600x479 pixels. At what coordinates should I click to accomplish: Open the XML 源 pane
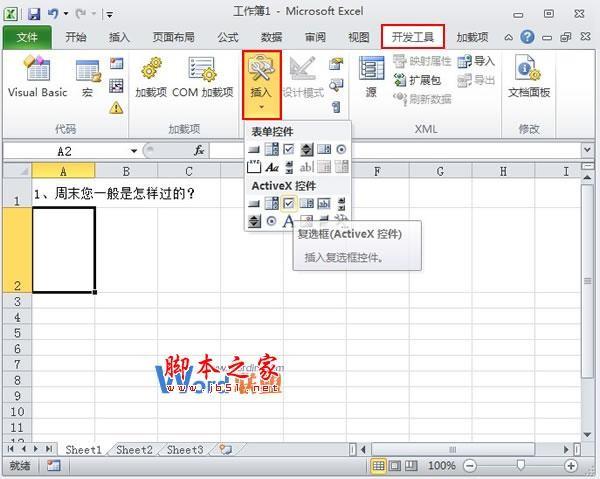tap(371, 77)
